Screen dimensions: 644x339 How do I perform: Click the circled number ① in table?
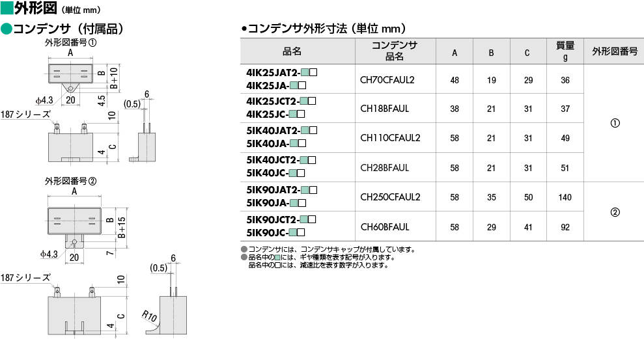click(x=615, y=123)
